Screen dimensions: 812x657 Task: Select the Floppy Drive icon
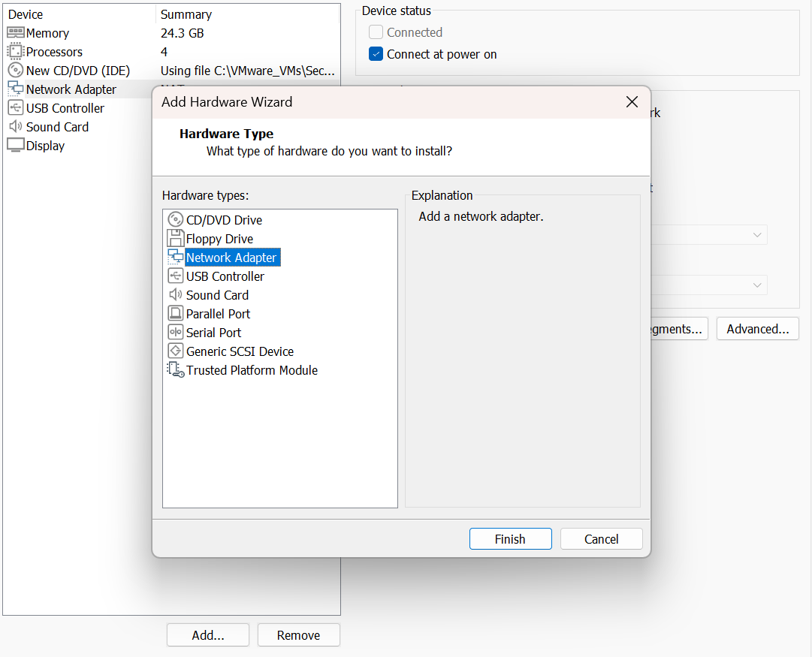pyautogui.click(x=175, y=239)
